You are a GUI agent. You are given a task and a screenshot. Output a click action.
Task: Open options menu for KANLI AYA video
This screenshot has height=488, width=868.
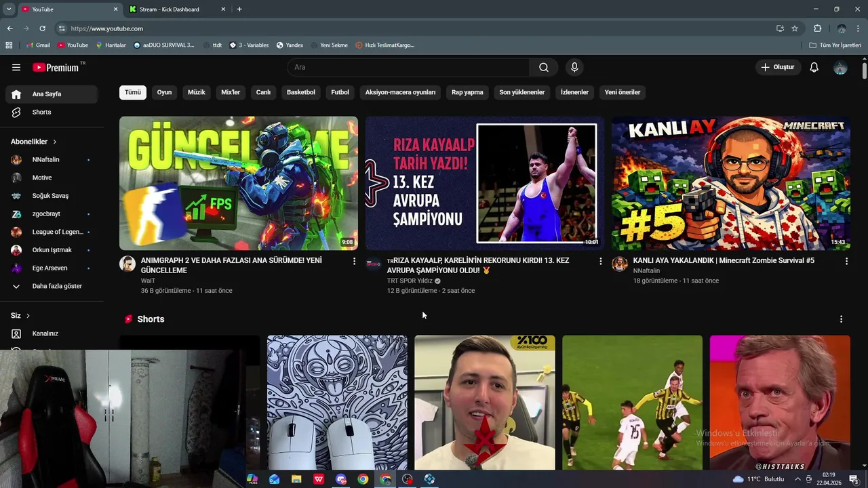(846, 261)
